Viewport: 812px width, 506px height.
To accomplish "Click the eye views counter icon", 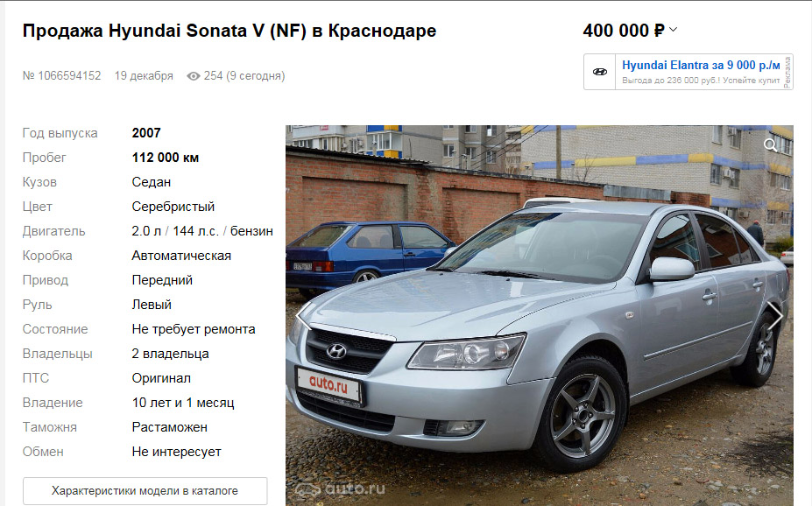I will coord(194,76).
